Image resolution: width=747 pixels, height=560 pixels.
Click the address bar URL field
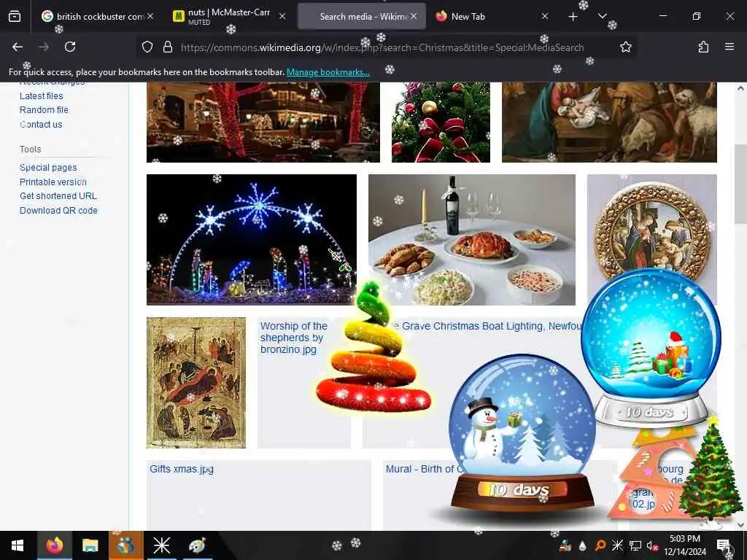382,47
